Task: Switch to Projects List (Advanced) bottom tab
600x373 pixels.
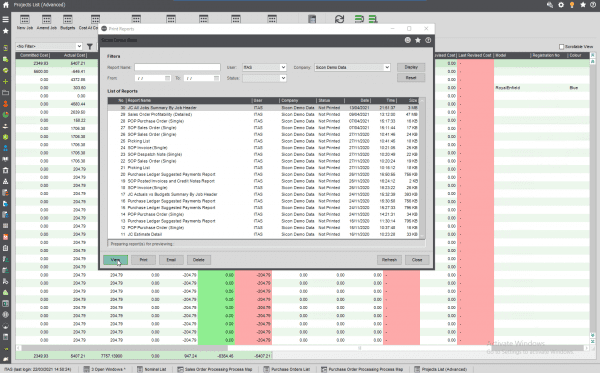Action: (441, 369)
